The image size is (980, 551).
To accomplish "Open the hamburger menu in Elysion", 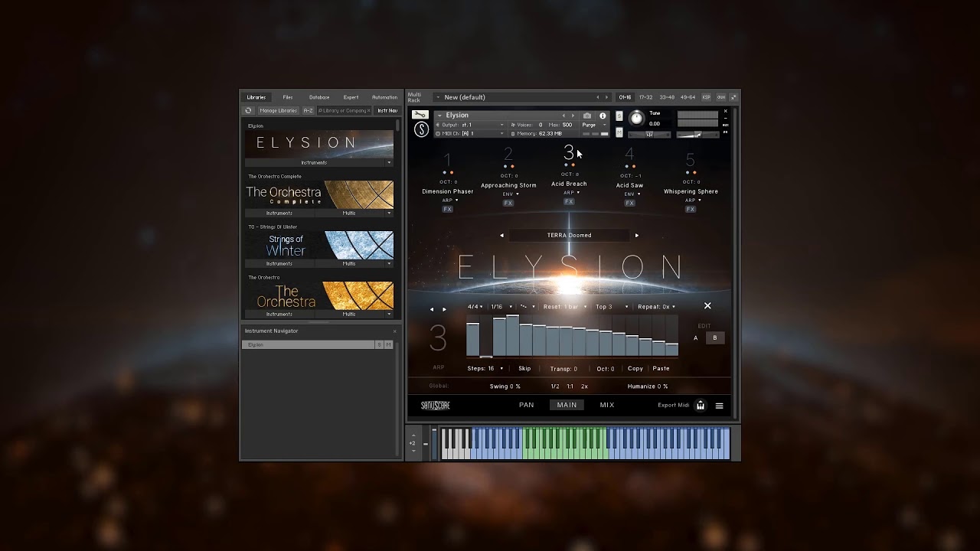I will coord(719,406).
